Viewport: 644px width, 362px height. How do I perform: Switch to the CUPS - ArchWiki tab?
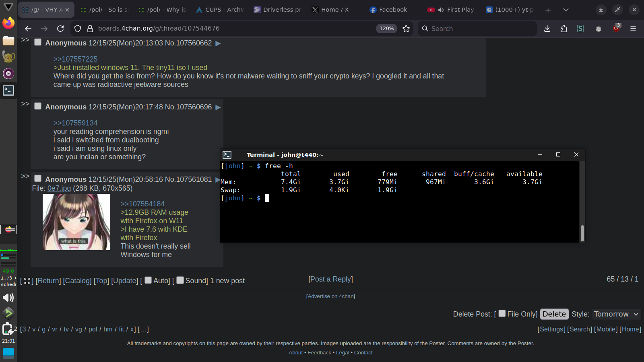point(221,10)
